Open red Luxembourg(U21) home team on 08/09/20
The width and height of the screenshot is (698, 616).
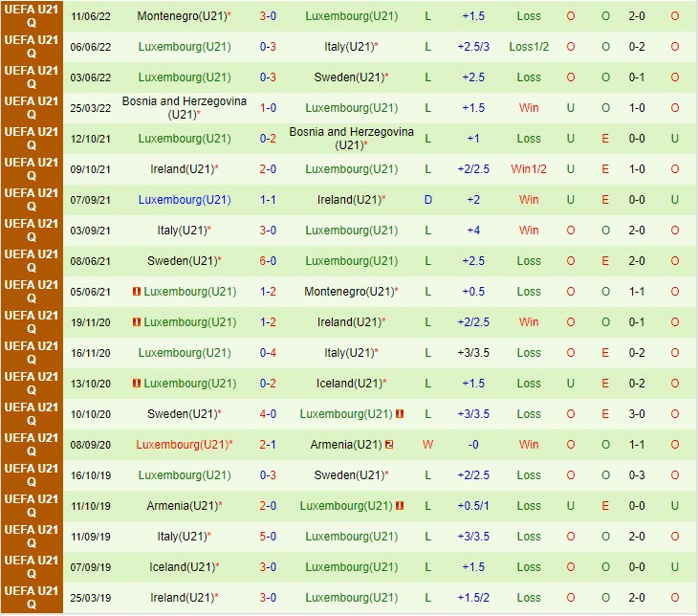tap(184, 445)
